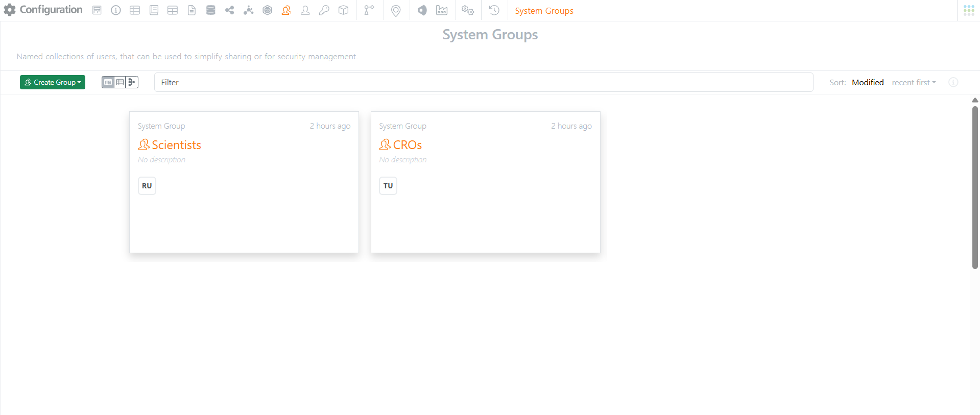
Task: Open the location map pin icon
Action: (396, 11)
